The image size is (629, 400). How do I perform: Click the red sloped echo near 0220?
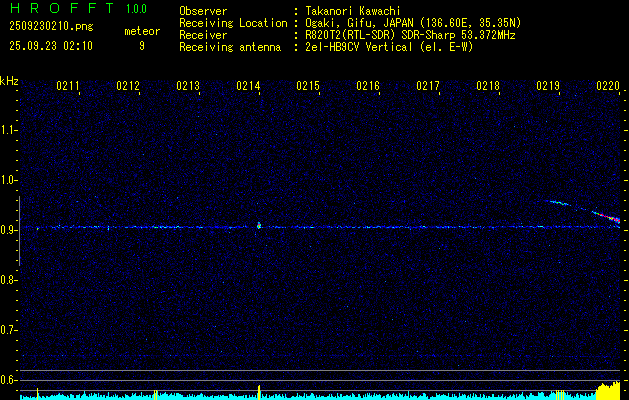pos(607,217)
